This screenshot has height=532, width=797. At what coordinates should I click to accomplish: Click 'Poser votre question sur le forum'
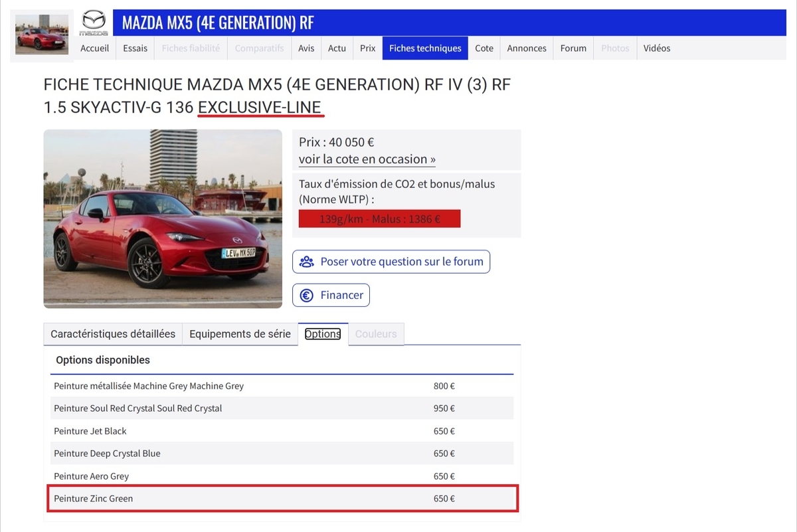coord(391,262)
